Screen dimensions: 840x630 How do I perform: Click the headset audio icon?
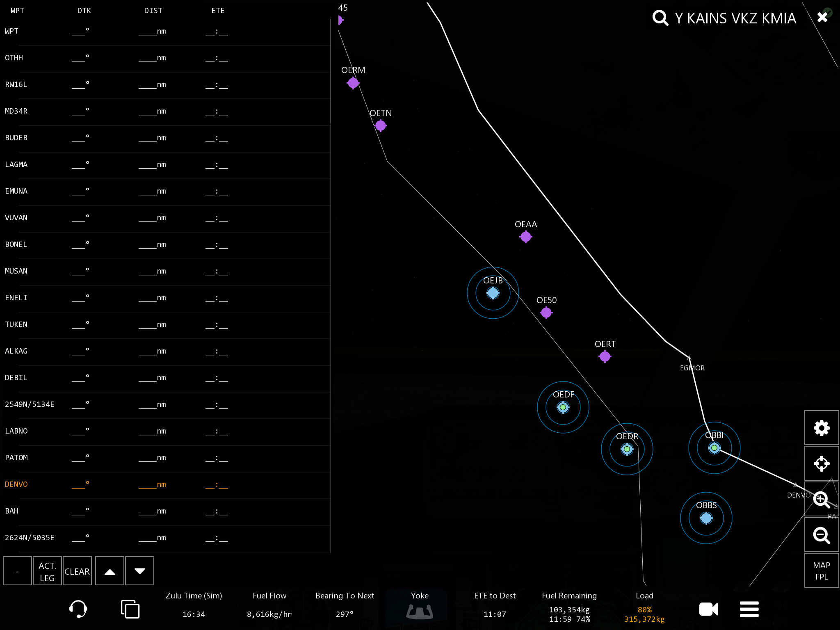78,609
